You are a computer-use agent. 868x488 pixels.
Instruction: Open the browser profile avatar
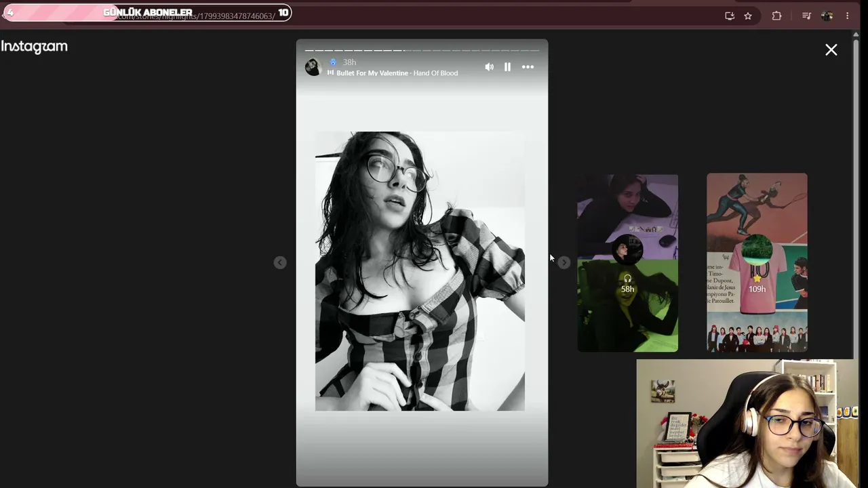pyautogui.click(x=827, y=16)
